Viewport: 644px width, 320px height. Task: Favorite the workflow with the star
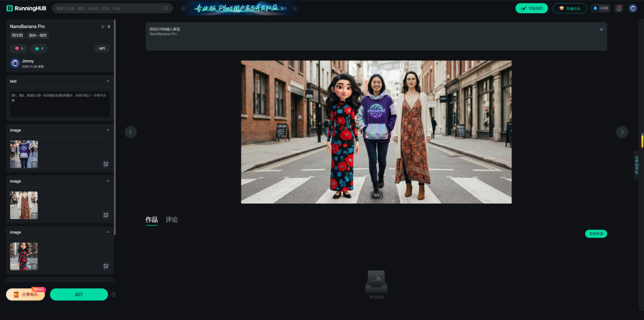click(x=39, y=48)
